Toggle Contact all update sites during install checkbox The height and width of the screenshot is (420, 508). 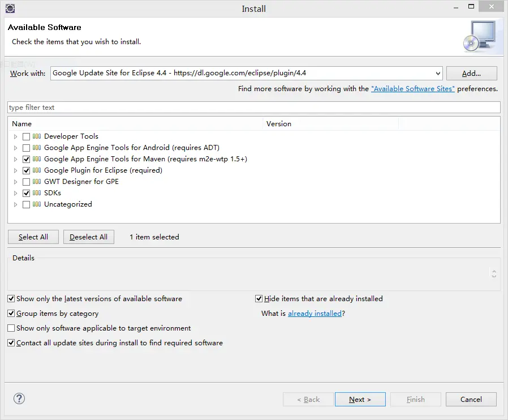11,343
